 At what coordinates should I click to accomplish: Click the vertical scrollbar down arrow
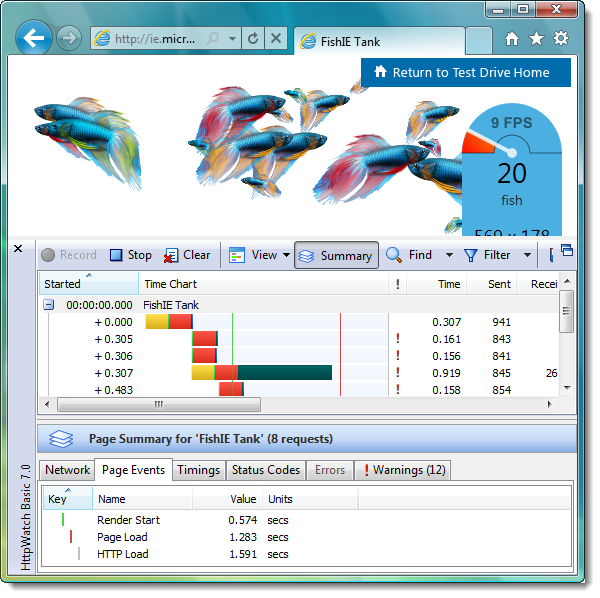(x=567, y=388)
